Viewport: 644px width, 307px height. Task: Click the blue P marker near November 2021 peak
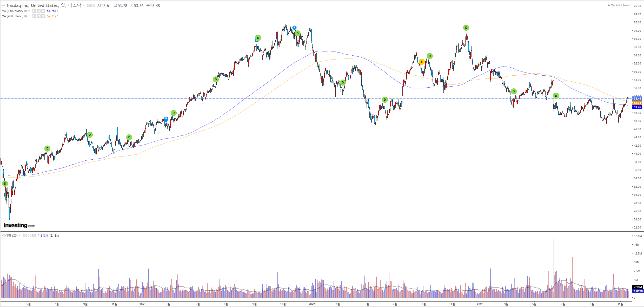(x=294, y=28)
